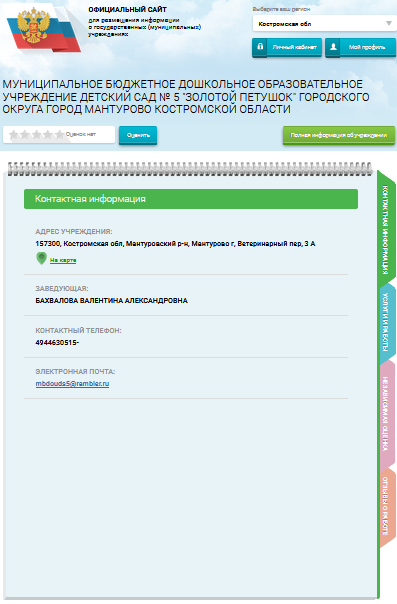Click the Выберите ваш регион label
The image size is (397, 604).
pos(281,9)
